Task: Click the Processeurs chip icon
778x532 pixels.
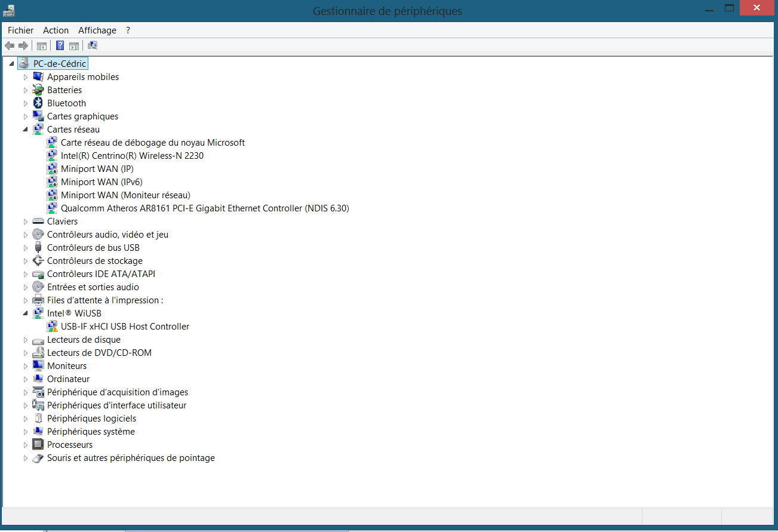Action: tap(38, 444)
